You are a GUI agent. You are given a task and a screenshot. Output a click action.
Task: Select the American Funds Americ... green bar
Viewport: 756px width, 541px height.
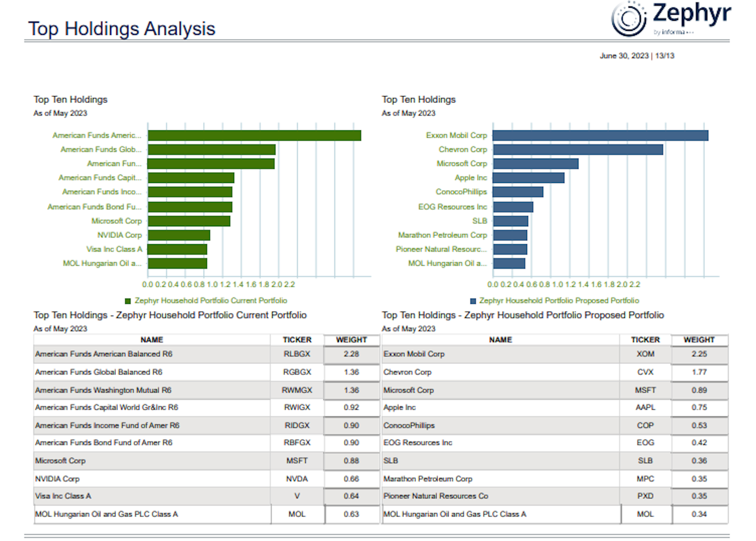[254, 136]
